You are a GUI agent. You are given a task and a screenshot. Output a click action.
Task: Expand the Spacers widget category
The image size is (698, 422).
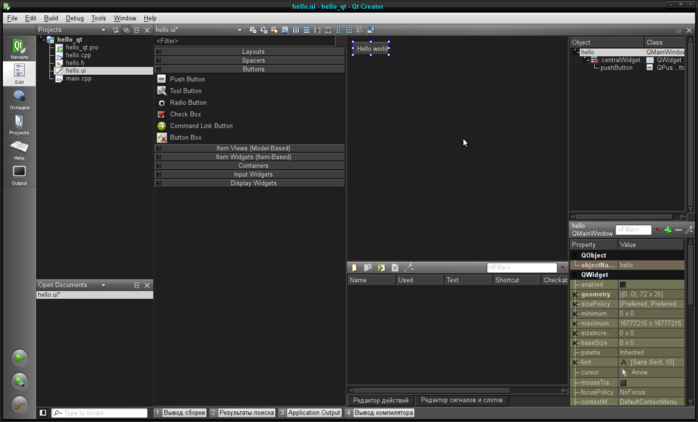tap(158, 60)
